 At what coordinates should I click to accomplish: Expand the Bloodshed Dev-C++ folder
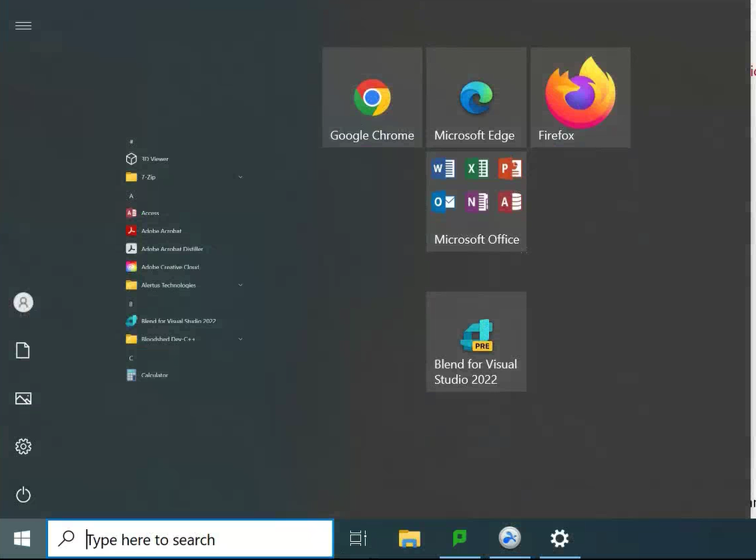tap(240, 339)
